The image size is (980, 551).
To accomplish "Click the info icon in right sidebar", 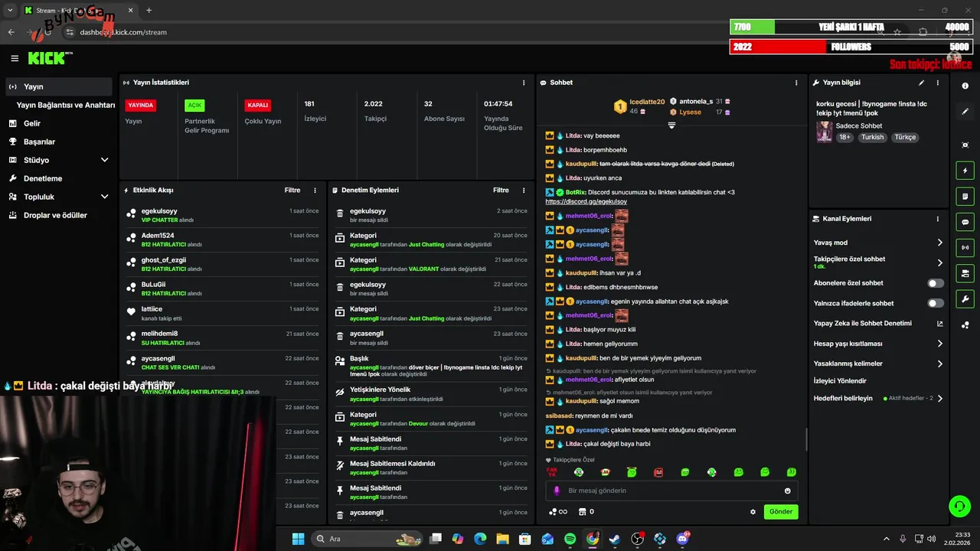I will (x=965, y=86).
